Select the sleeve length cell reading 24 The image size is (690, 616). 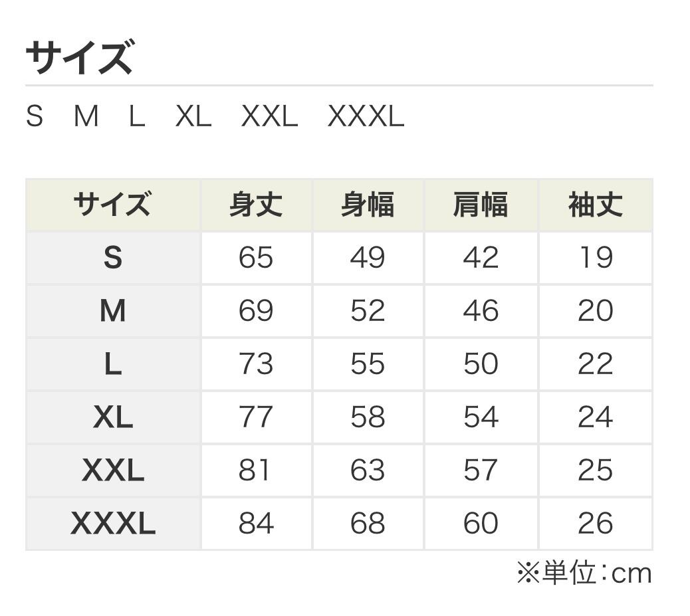[595, 417]
